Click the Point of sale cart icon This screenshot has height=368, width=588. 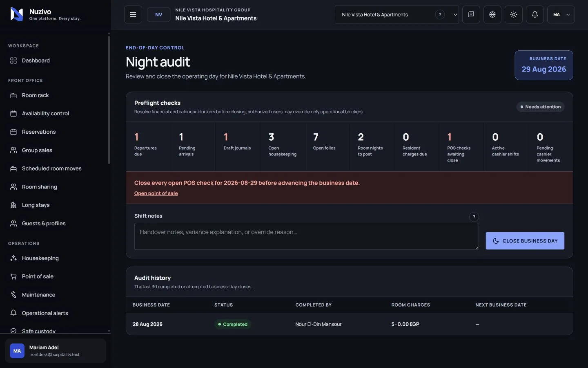coord(13,276)
